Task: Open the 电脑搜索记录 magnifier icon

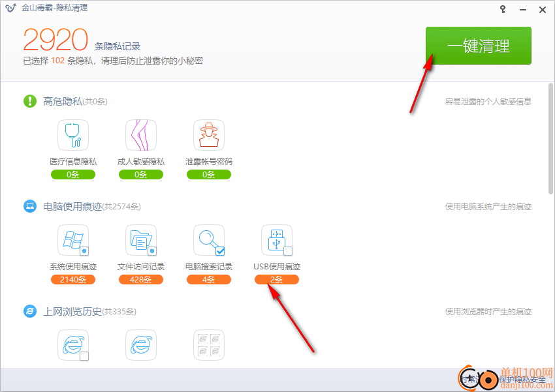Action: 209,240
